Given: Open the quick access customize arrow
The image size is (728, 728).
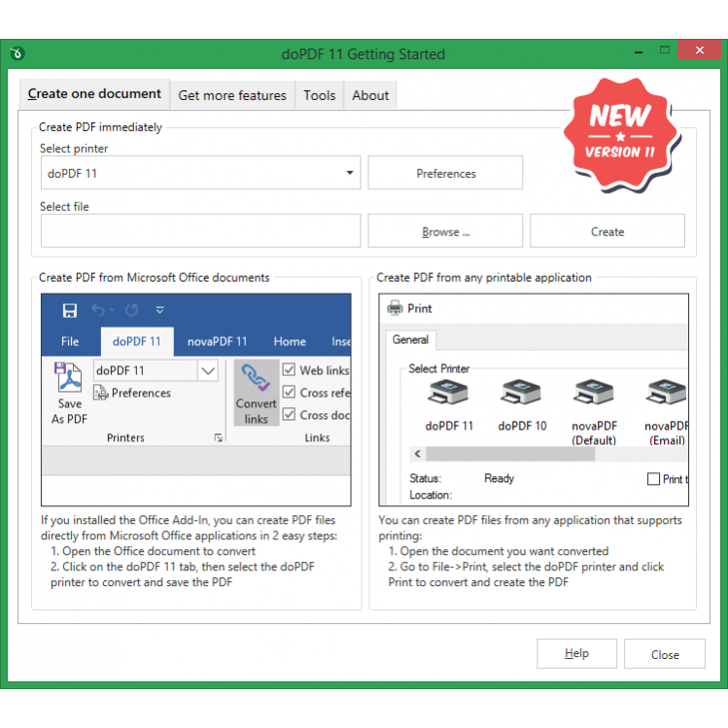Looking at the screenshot, I should click(159, 310).
